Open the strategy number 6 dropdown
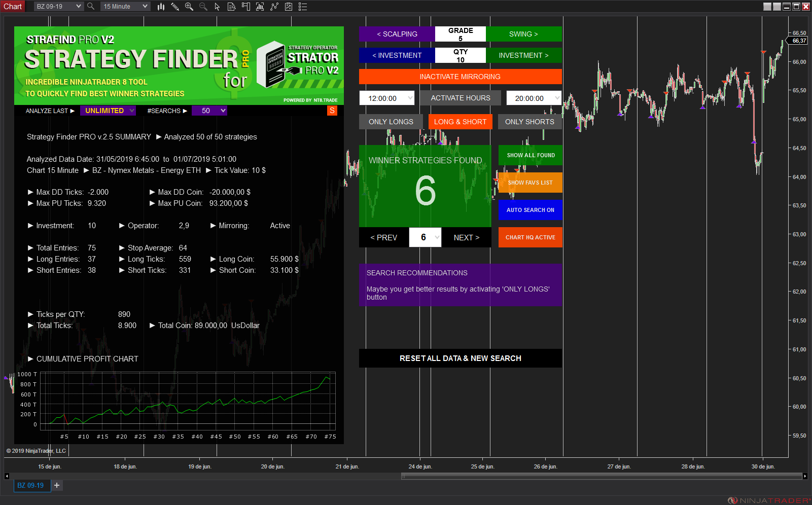This screenshot has height=505, width=812. coord(425,237)
